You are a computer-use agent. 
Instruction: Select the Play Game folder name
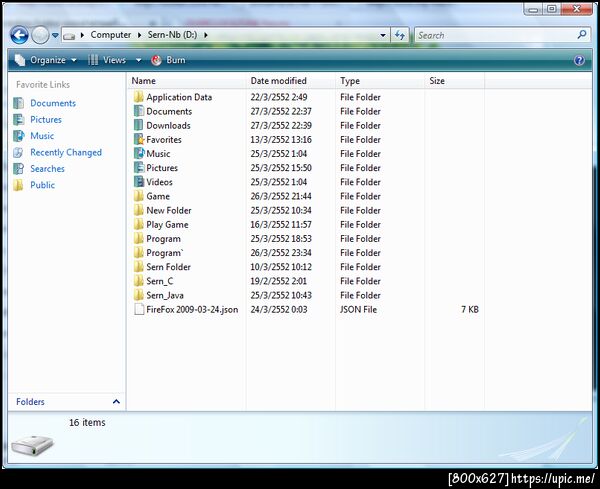167,225
